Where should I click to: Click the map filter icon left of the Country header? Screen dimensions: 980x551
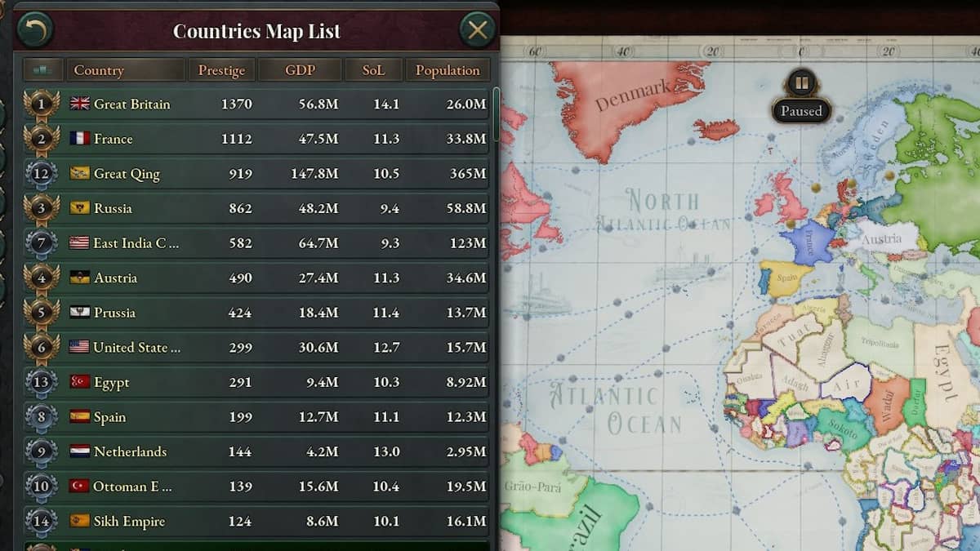42,70
